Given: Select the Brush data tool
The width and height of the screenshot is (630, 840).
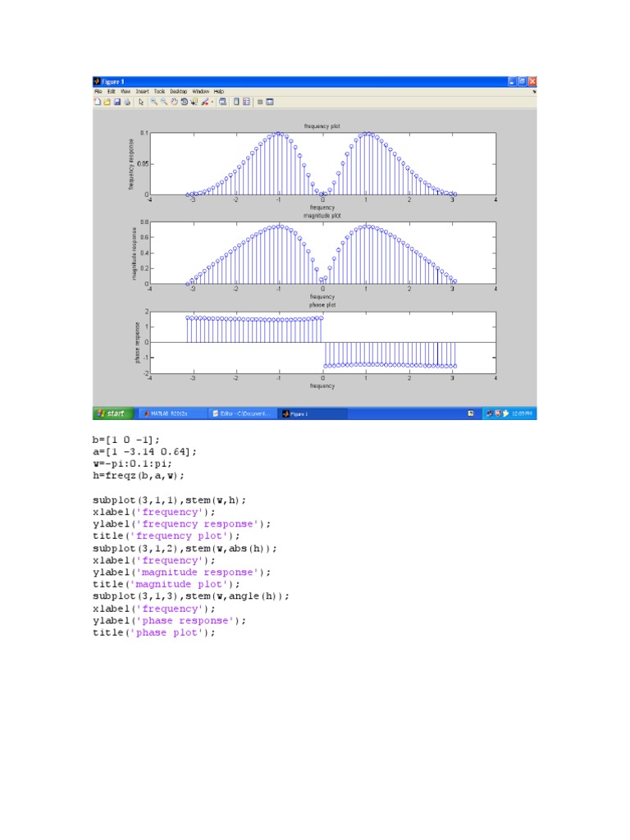Looking at the screenshot, I should pyautogui.click(x=204, y=102).
